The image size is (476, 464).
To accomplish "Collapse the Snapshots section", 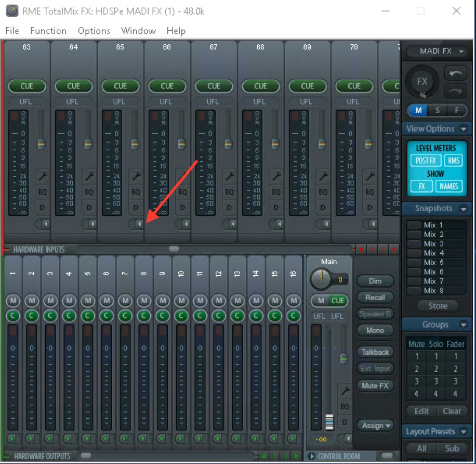I will point(463,209).
